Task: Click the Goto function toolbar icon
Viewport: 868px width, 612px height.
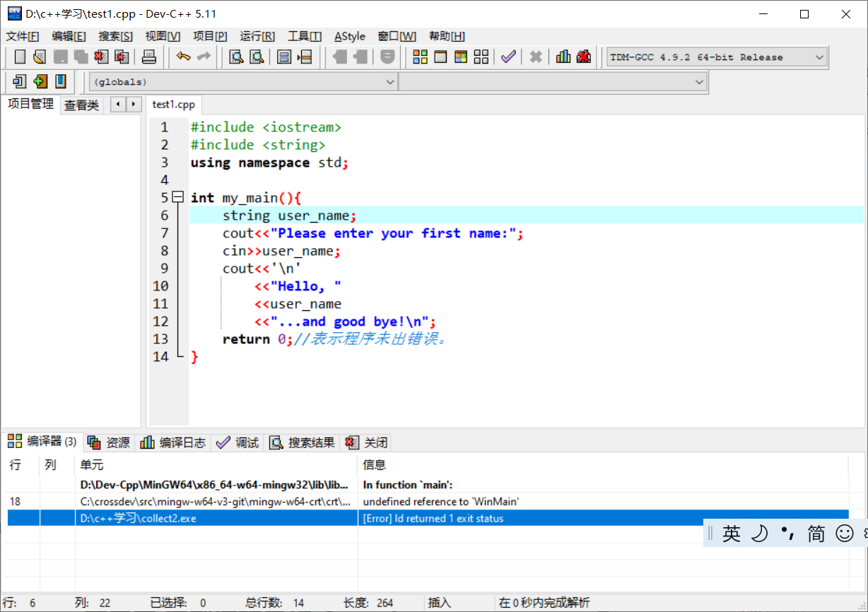Action: (284, 57)
